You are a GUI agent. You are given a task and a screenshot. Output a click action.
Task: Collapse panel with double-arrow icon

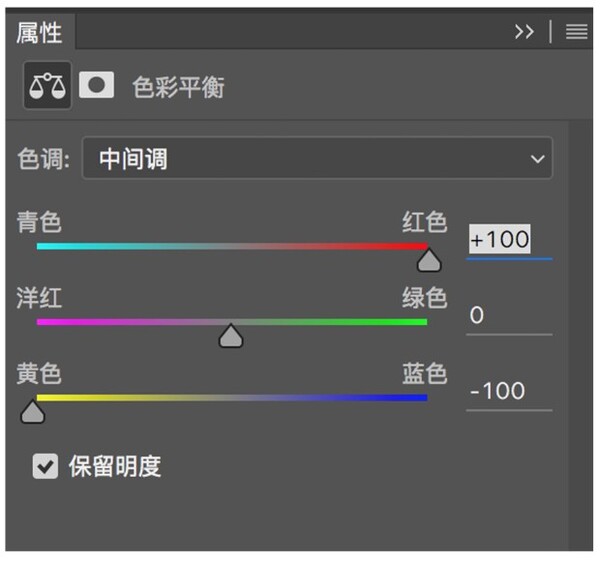(x=524, y=32)
